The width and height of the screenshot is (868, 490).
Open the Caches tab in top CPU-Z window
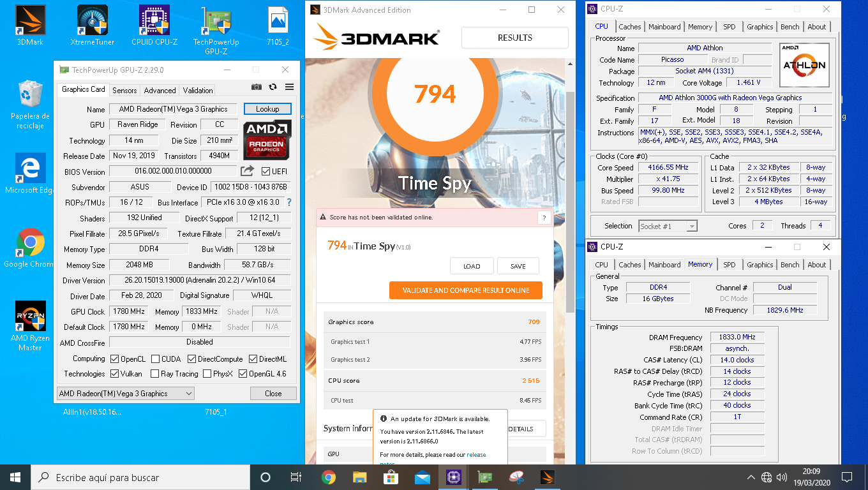[630, 27]
